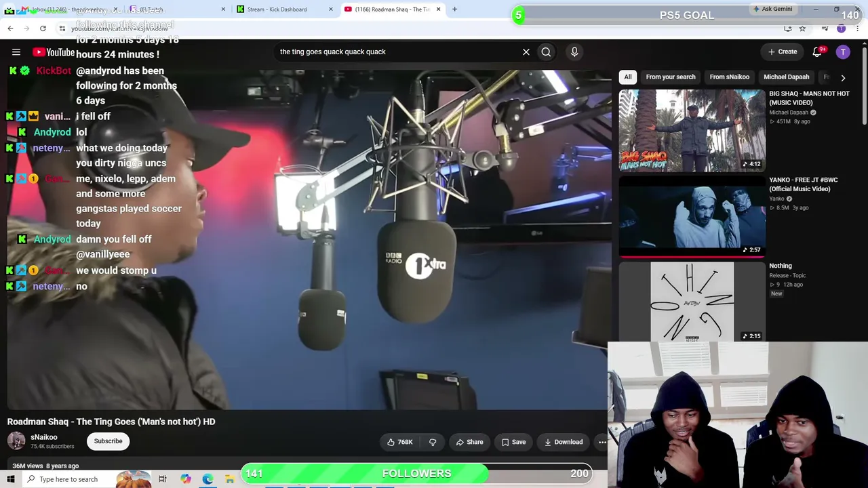The width and height of the screenshot is (868, 488).
Task: Open the Create video menu
Action: (782, 52)
